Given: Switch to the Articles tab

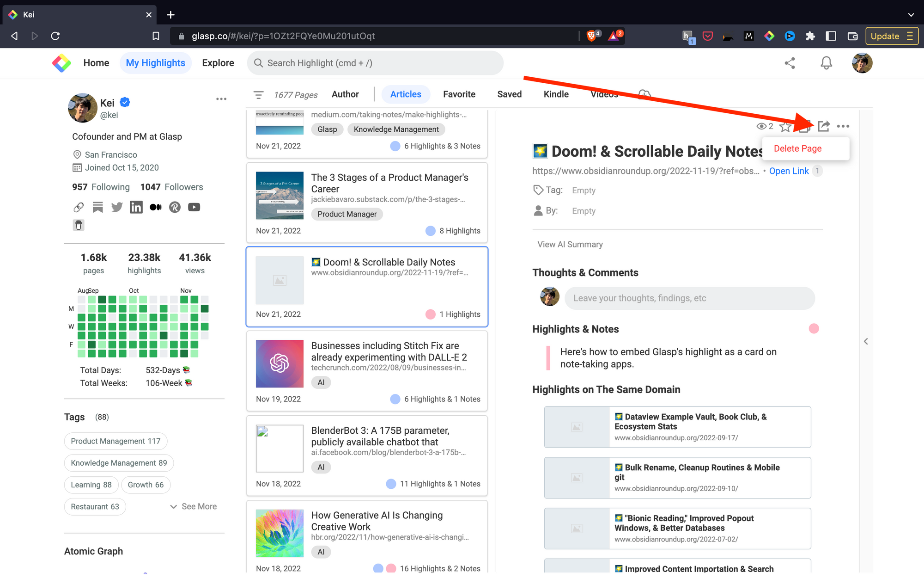Looking at the screenshot, I should click(406, 94).
